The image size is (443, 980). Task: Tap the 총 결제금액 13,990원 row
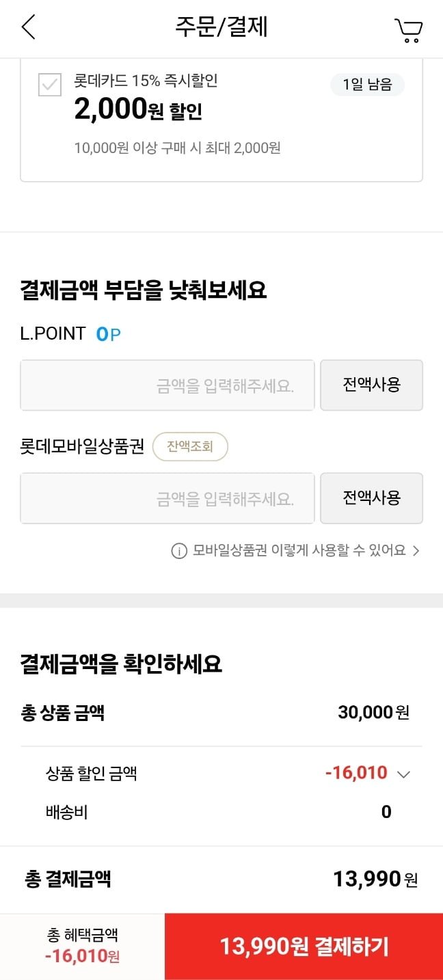coord(221,879)
